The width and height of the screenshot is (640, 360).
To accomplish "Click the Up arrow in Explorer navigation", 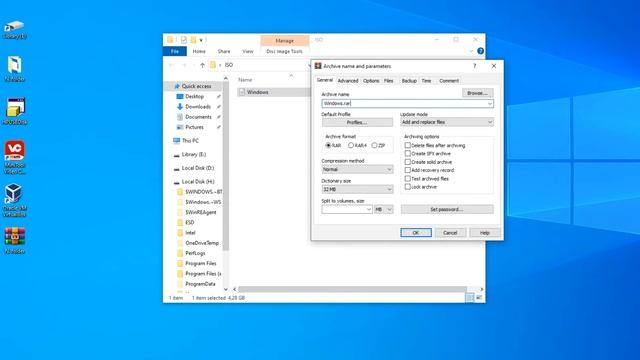I will coord(202,65).
